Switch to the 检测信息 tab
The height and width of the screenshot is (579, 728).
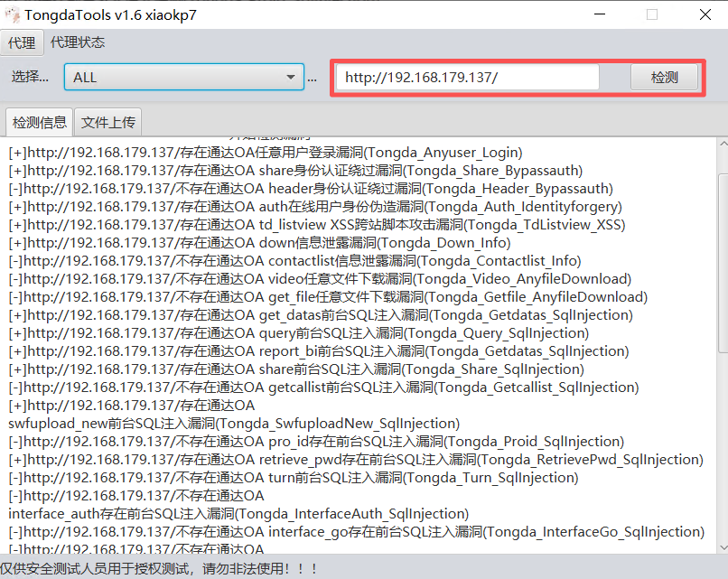(x=39, y=122)
